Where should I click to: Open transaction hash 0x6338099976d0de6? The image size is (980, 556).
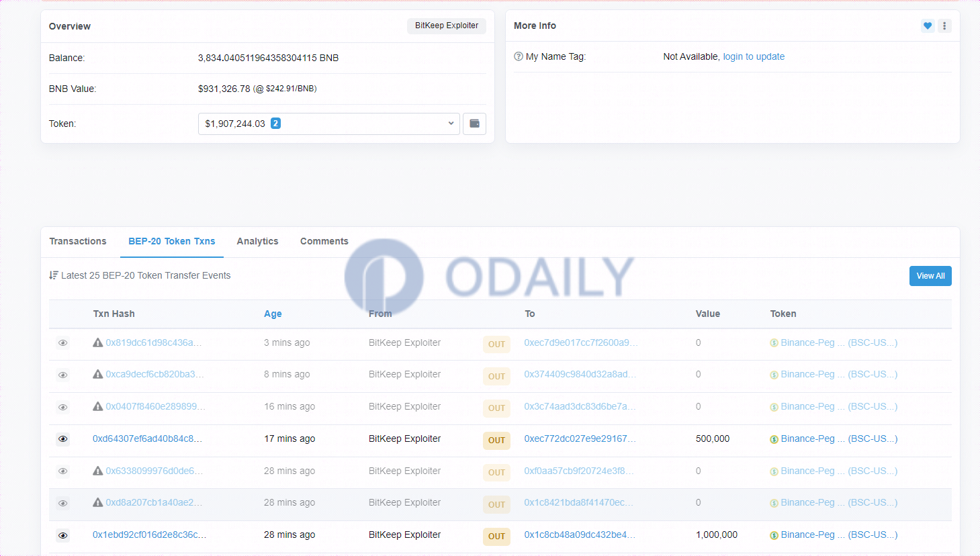154,471
